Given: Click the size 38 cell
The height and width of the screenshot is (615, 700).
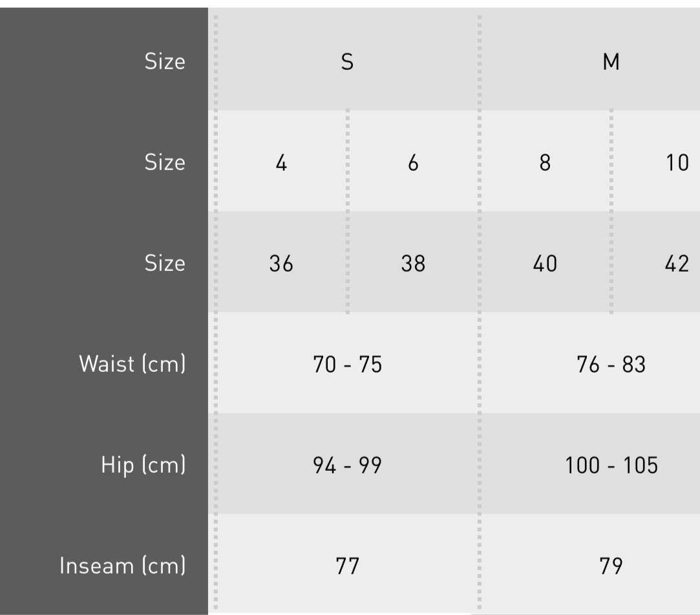Looking at the screenshot, I should coord(413,264).
